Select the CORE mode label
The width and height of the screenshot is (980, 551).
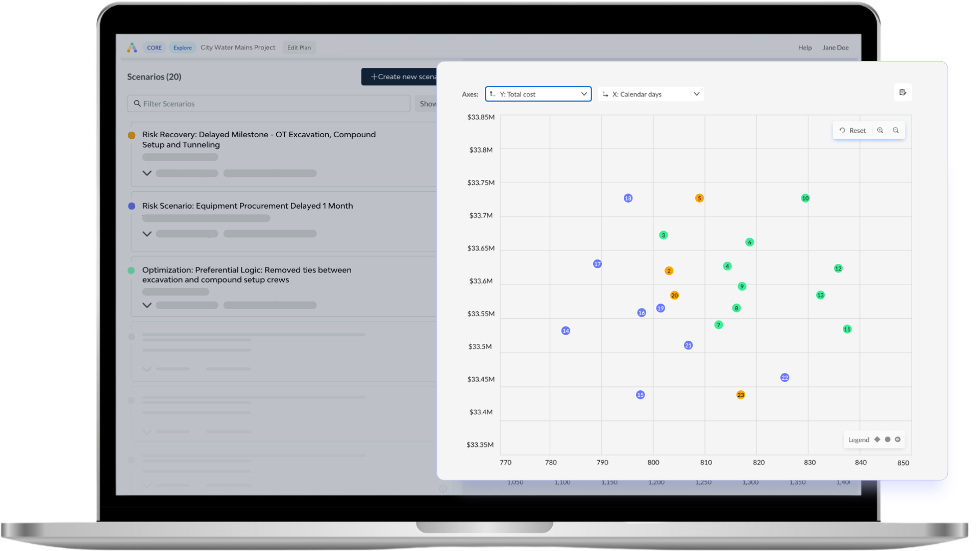pos(154,47)
